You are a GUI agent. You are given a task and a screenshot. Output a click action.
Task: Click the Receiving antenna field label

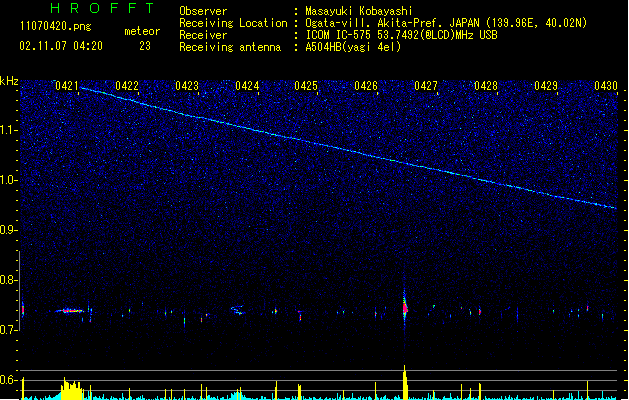230,47
